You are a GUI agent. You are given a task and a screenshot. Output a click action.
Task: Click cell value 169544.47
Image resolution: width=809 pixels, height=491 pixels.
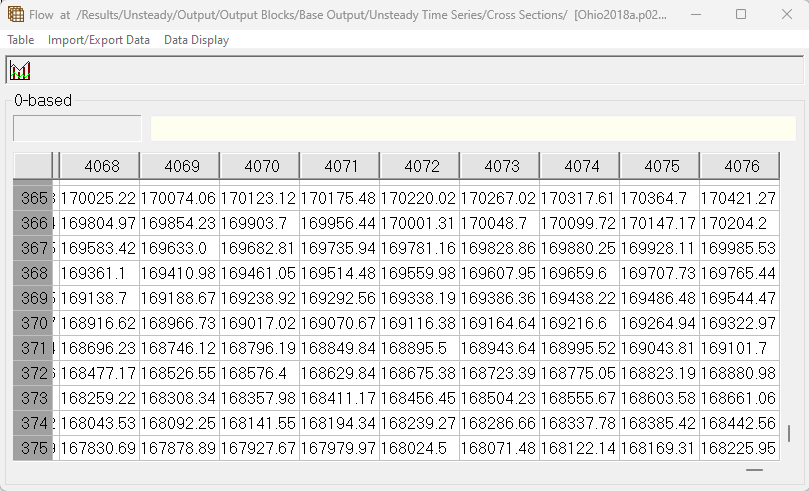point(739,298)
